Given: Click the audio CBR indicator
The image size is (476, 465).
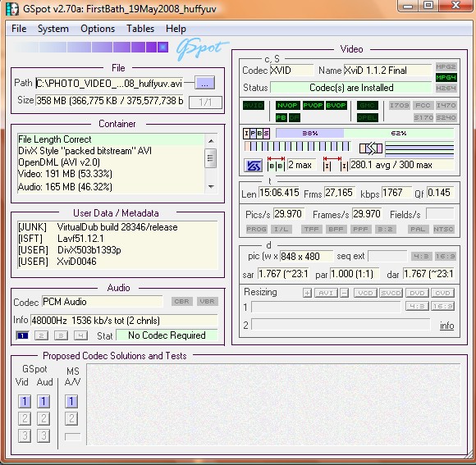Looking at the screenshot, I should click(x=182, y=301).
